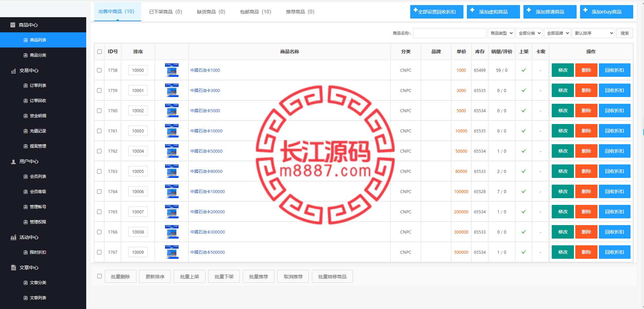Open product thumbnail for 中國石油卡1000
644x309 pixels.
pos(172,70)
